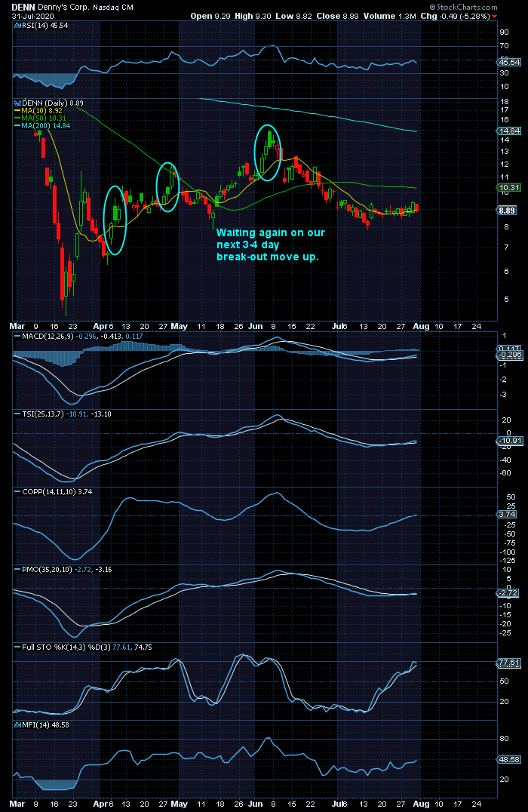Click the PMO -2.72 value tag
This screenshot has height=812, width=528.
pyautogui.click(x=508, y=593)
